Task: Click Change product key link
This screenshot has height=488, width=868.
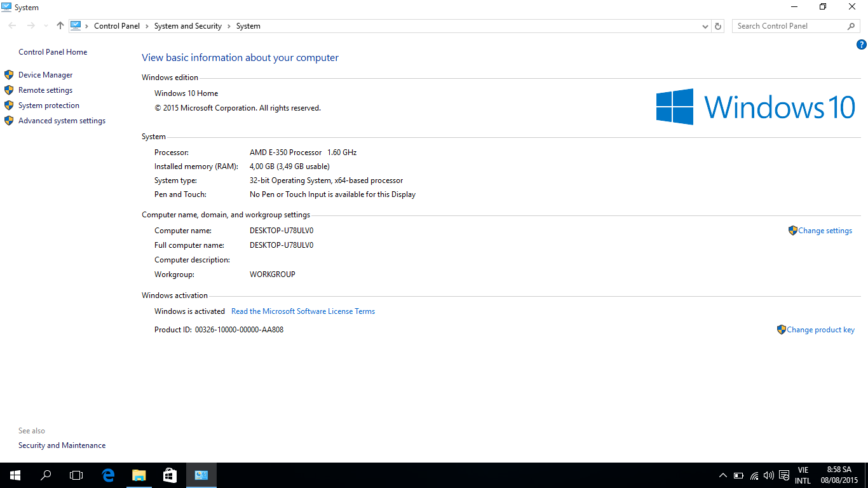Action: [820, 330]
